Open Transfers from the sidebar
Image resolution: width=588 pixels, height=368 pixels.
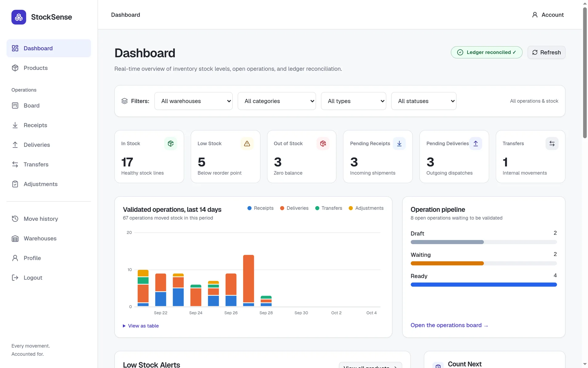(49, 164)
